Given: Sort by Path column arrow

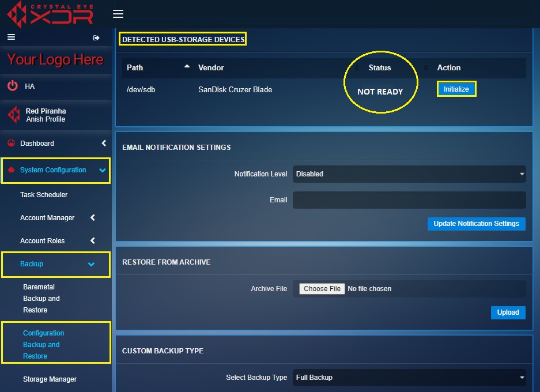Looking at the screenshot, I should [187, 66].
